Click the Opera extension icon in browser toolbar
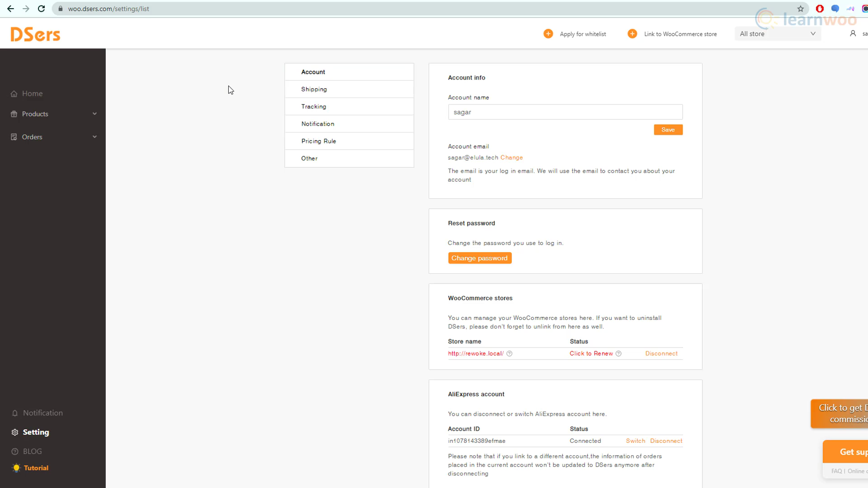Screen dimensions: 868x488 coord(820,9)
